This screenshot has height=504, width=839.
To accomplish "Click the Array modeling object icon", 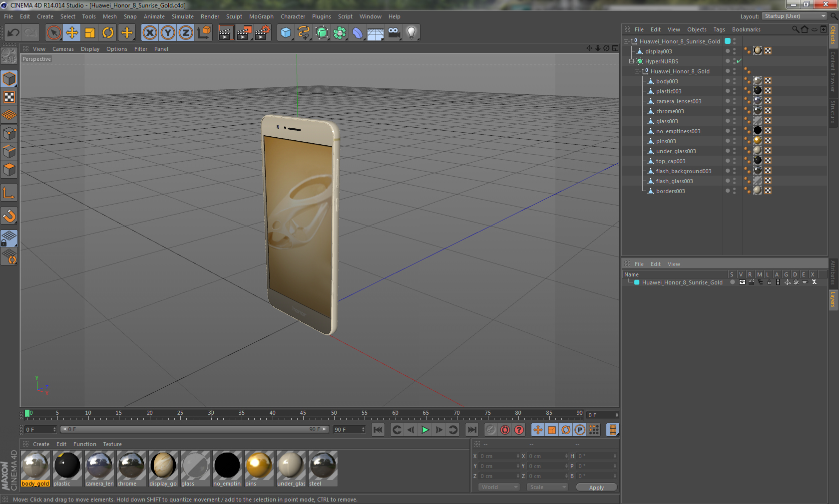I will point(340,33).
